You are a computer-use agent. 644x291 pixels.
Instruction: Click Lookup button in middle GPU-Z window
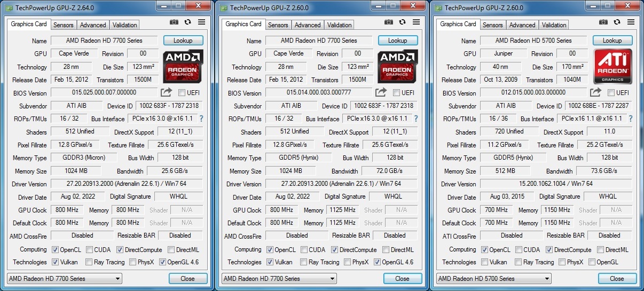tap(397, 41)
